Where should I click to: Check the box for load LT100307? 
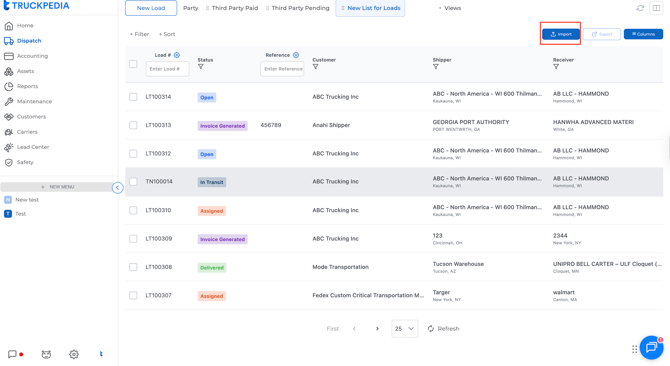(133, 296)
